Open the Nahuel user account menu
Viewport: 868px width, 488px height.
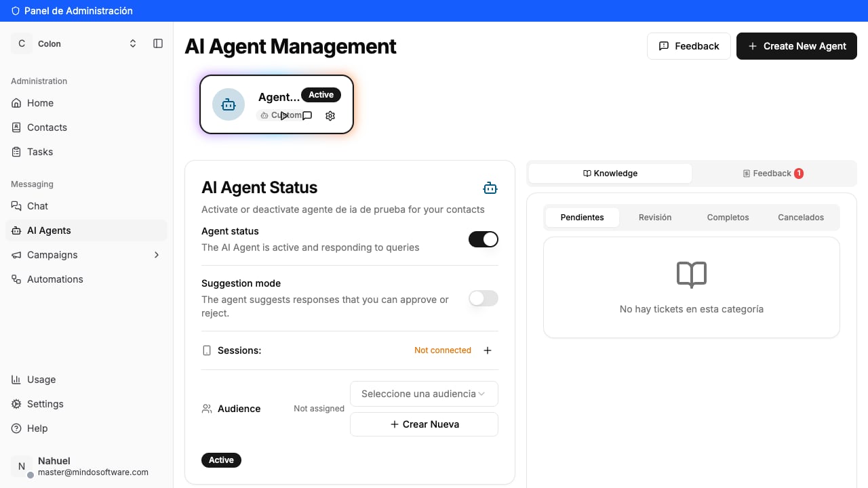[x=86, y=466]
